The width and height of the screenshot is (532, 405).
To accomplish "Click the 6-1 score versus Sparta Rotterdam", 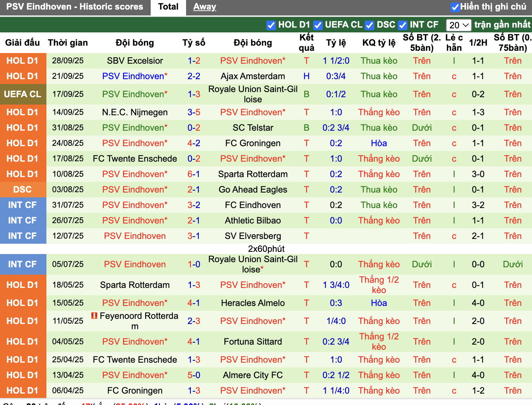I will [x=194, y=174].
